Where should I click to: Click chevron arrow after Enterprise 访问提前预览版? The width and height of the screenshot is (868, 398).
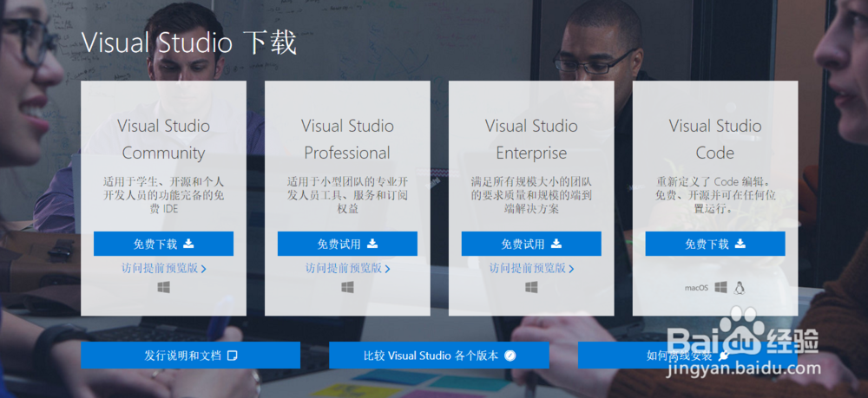[571, 269]
